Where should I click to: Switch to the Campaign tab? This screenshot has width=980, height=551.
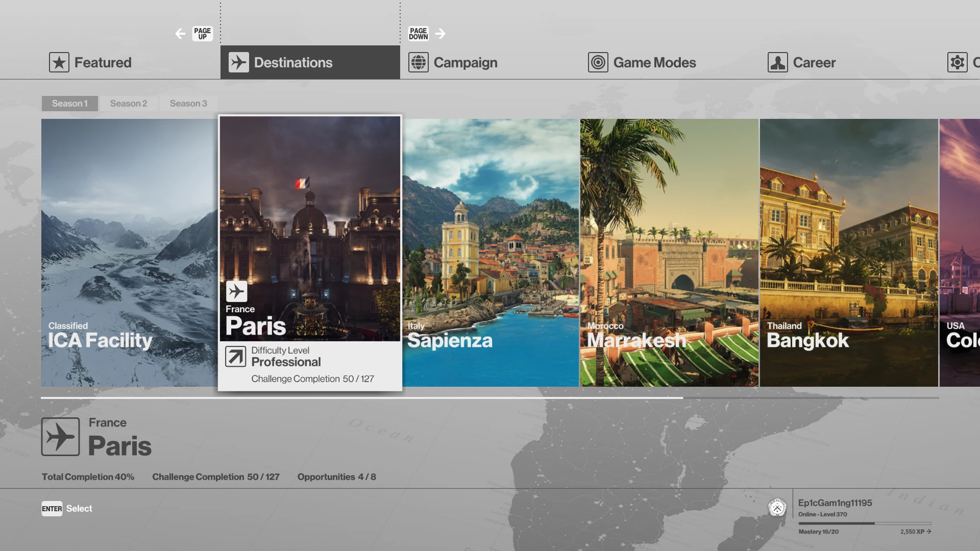490,62
